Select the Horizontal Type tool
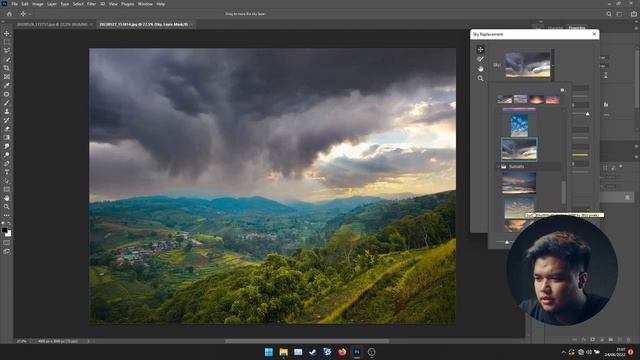Image resolution: width=640 pixels, height=360 pixels. pyautogui.click(x=7, y=172)
